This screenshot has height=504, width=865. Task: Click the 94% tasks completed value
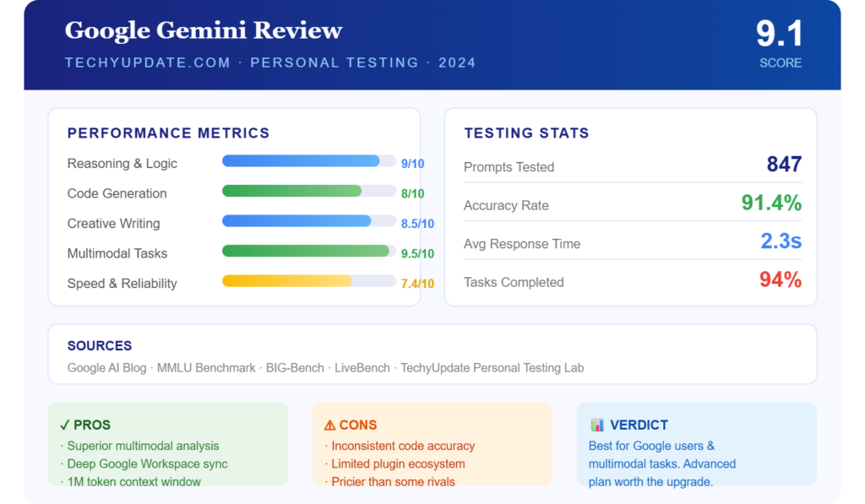[781, 279]
